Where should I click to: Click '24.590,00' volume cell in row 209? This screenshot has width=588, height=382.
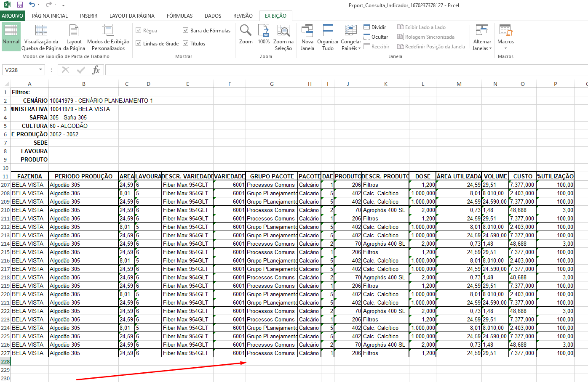495,202
